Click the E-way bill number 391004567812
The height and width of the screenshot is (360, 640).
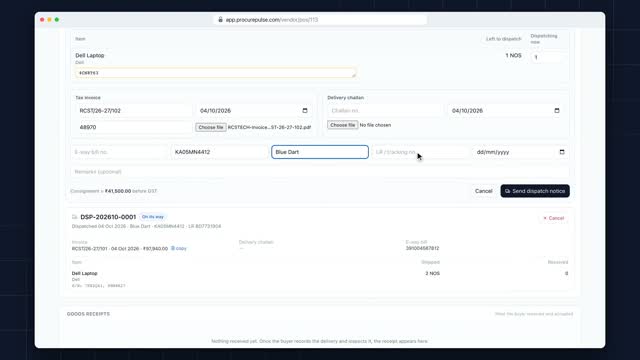point(422,248)
